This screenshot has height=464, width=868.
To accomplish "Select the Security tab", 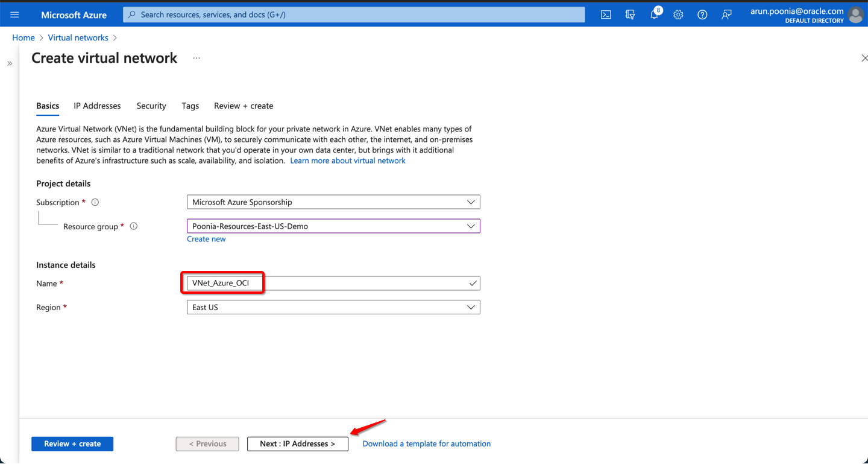I will 151,106.
